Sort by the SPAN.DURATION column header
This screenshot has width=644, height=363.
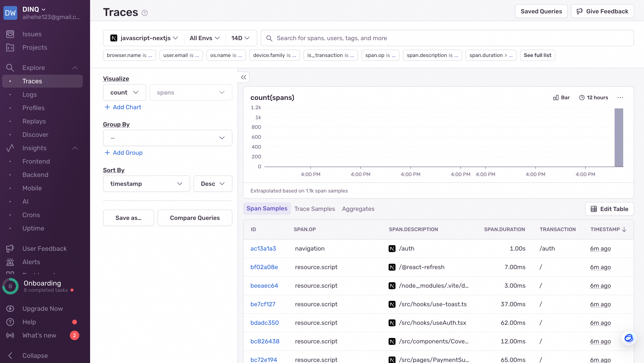coord(504,229)
